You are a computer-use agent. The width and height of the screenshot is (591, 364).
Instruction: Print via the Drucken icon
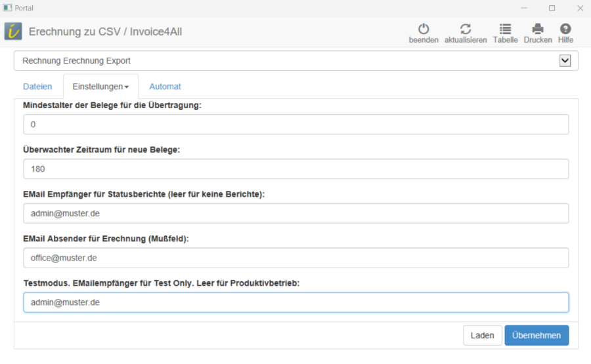(x=538, y=30)
